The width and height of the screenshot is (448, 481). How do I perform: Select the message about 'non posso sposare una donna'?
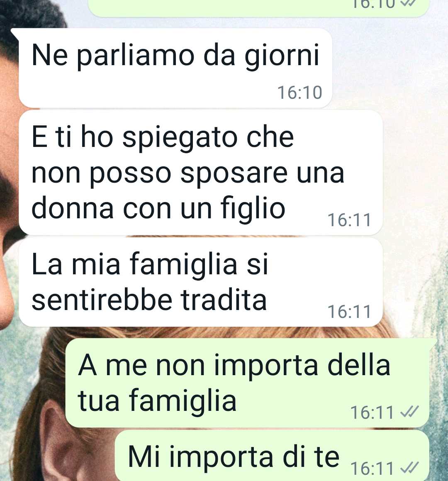click(x=200, y=173)
